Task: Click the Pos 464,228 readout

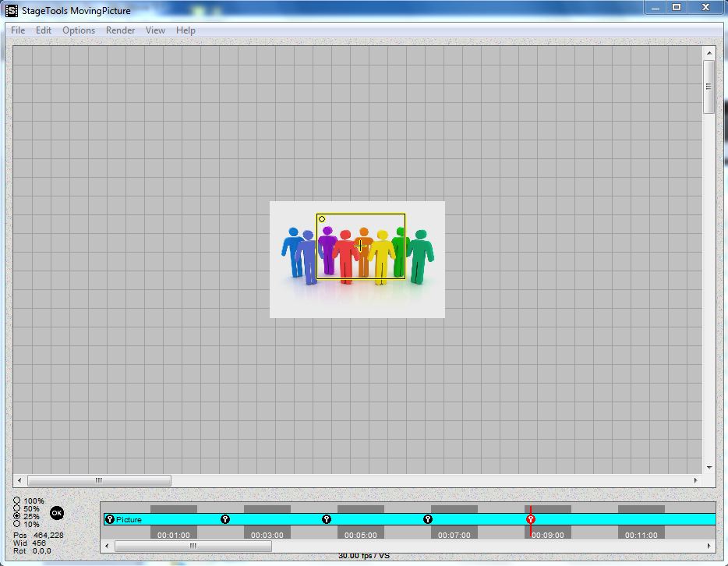Action: [38, 535]
